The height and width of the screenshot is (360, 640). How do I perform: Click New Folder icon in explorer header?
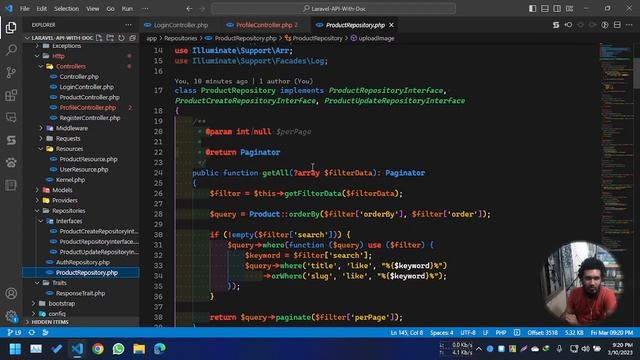point(110,38)
